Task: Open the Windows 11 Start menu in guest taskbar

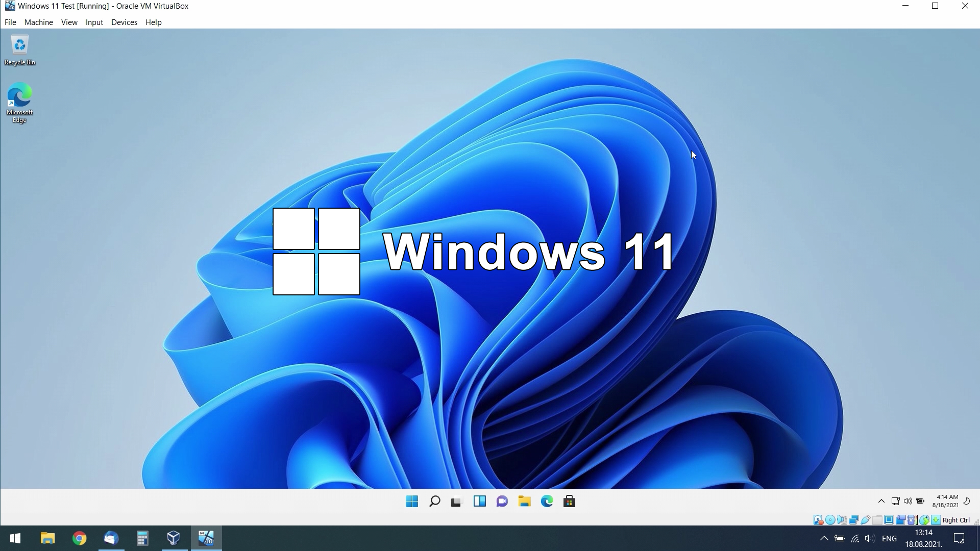Action: point(412,501)
